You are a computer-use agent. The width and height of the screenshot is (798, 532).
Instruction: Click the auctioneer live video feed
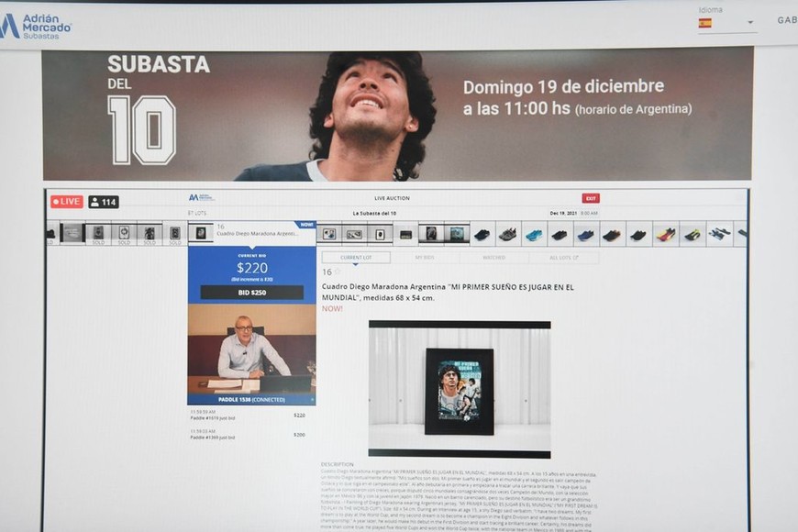(x=251, y=349)
